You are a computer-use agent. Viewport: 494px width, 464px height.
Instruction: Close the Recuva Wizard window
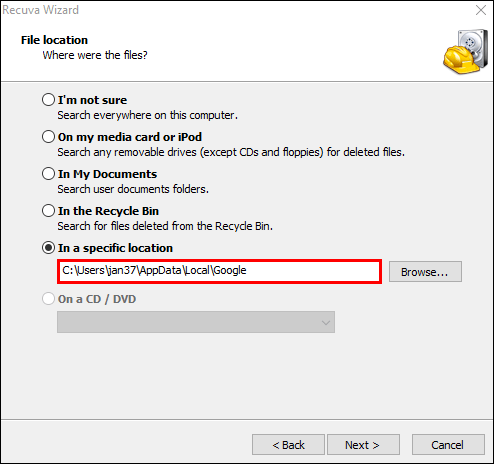481,10
